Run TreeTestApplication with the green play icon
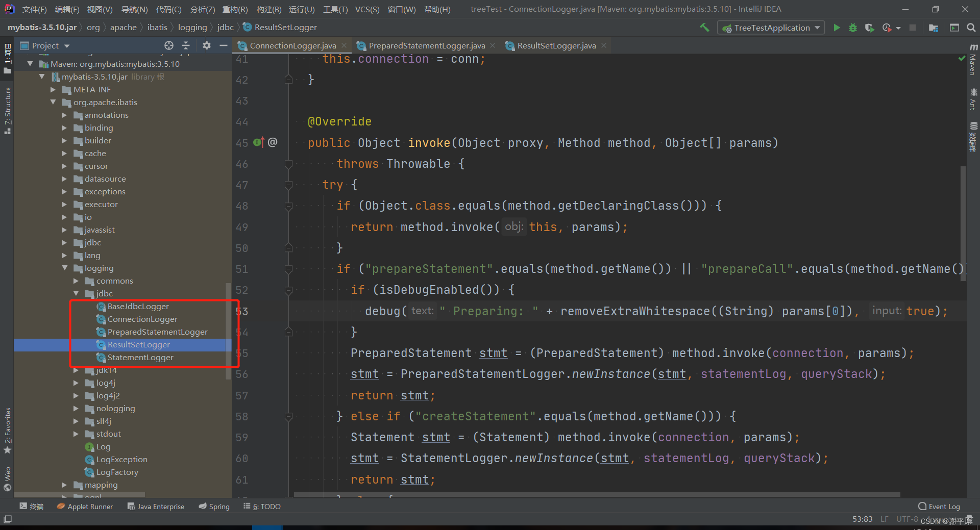This screenshot has height=530, width=980. point(837,28)
